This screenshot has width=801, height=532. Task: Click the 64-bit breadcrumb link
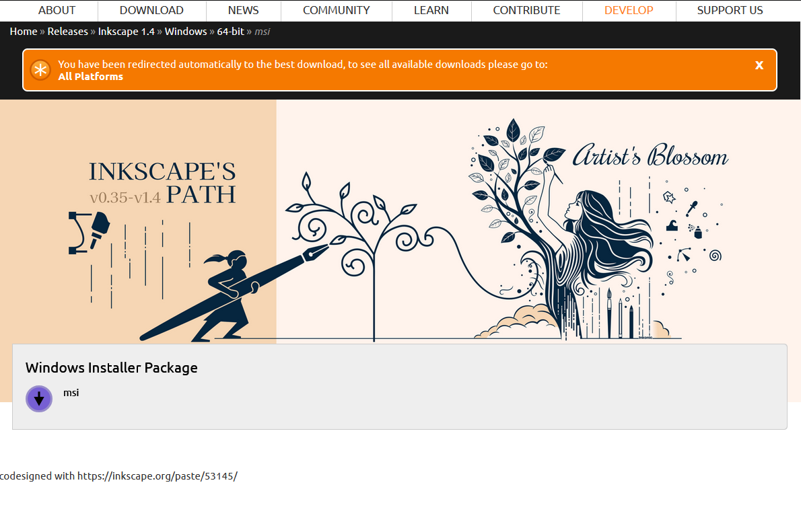pos(230,32)
